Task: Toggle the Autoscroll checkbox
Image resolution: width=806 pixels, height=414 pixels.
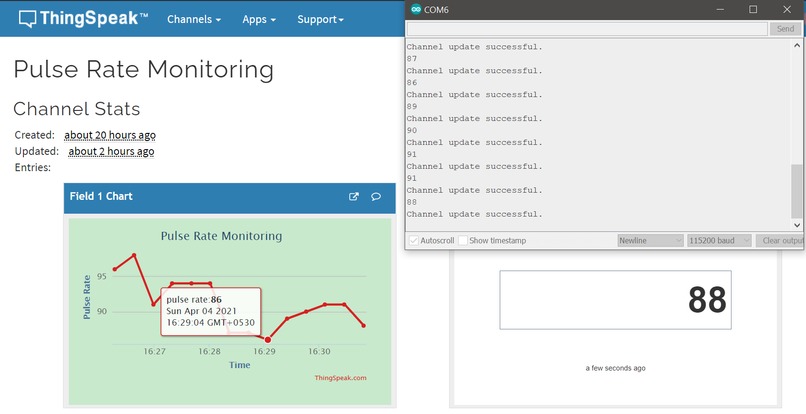Action: 413,240
